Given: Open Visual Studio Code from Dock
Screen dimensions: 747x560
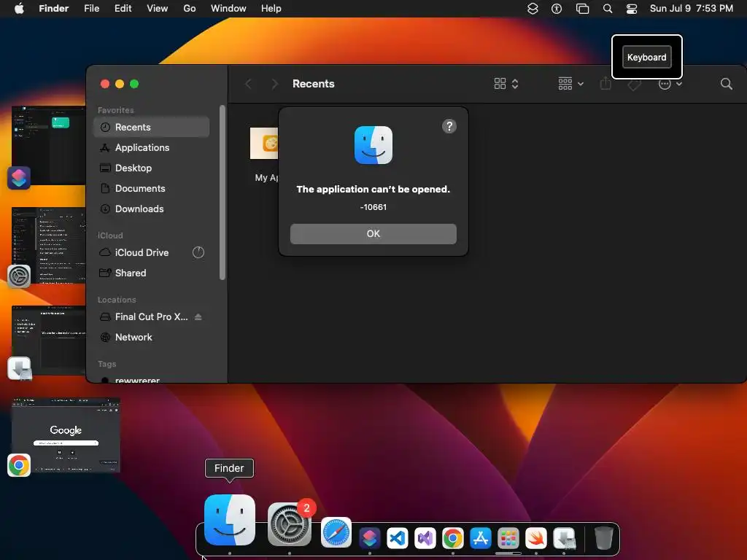Looking at the screenshot, I should tap(398, 538).
